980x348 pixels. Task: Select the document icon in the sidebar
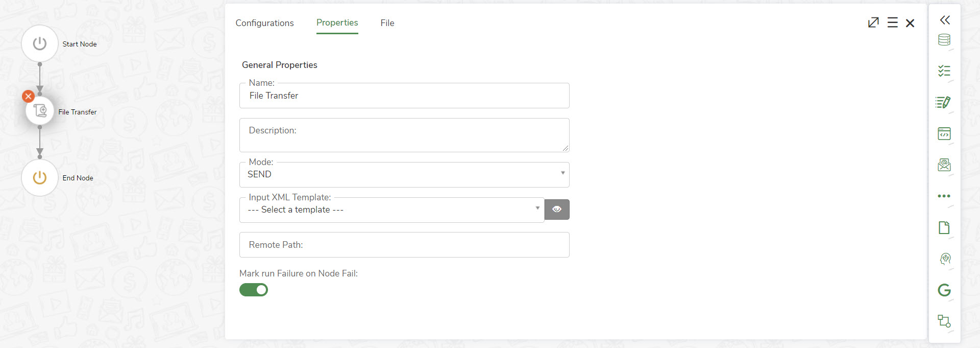click(x=945, y=228)
